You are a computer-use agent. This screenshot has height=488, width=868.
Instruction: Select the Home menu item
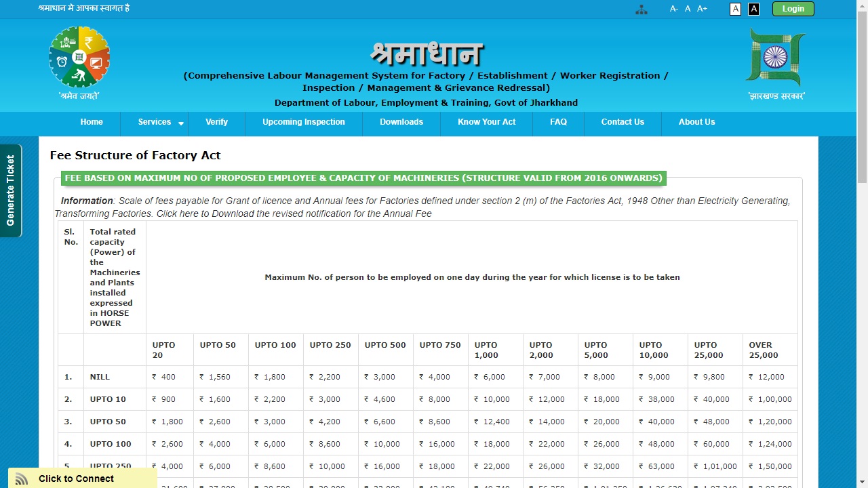[x=92, y=123]
